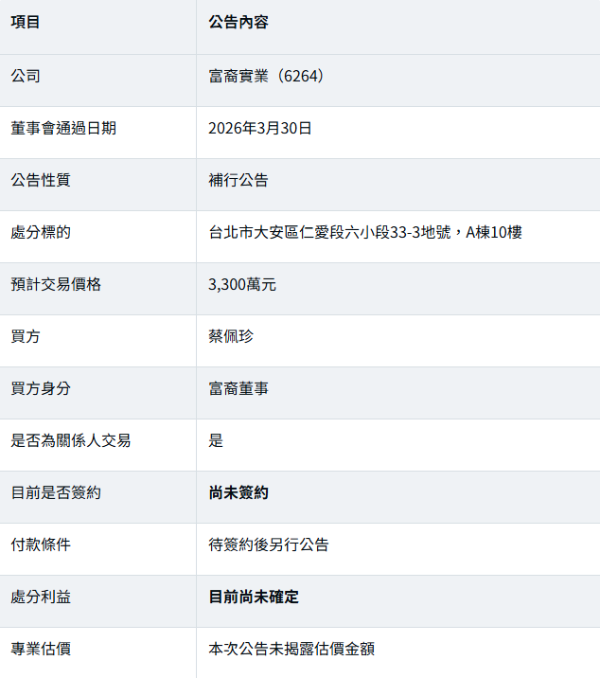Click the '專業估價' label
This screenshot has width=600, height=678.
tap(41, 649)
